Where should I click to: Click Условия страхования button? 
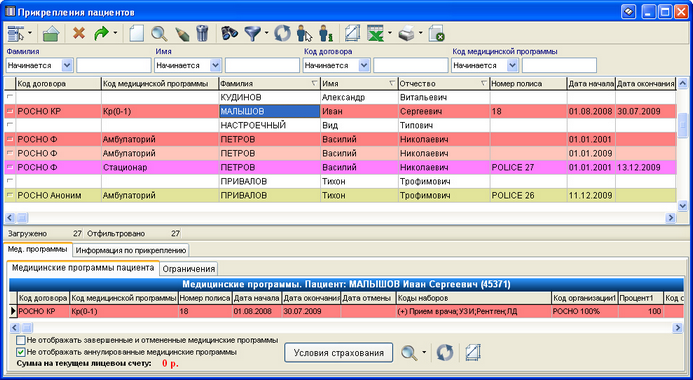pos(339,353)
